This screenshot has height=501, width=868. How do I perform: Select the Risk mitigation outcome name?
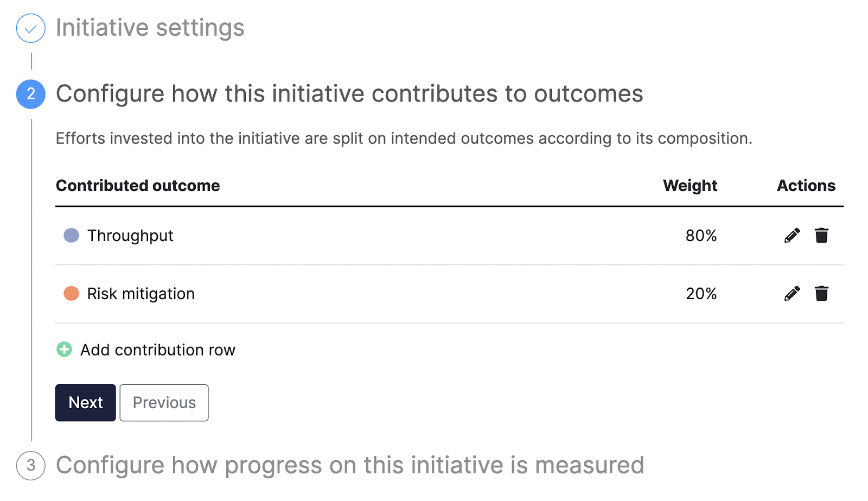click(x=141, y=294)
